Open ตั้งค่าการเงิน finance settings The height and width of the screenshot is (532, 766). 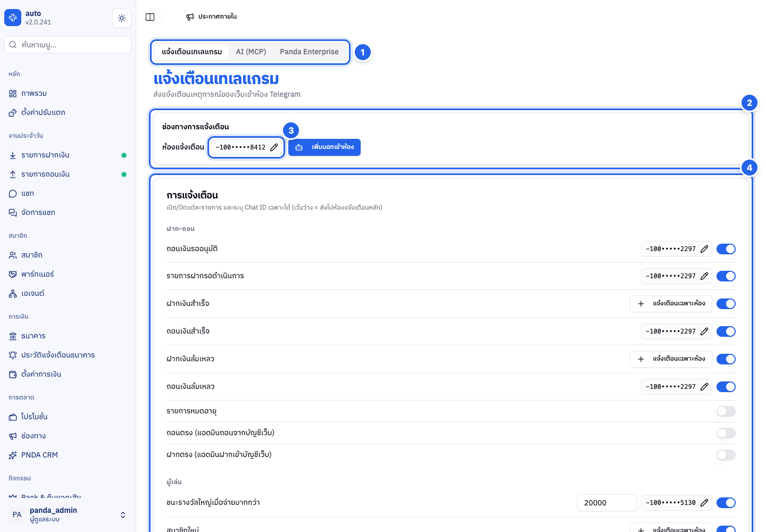[x=68, y=375]
